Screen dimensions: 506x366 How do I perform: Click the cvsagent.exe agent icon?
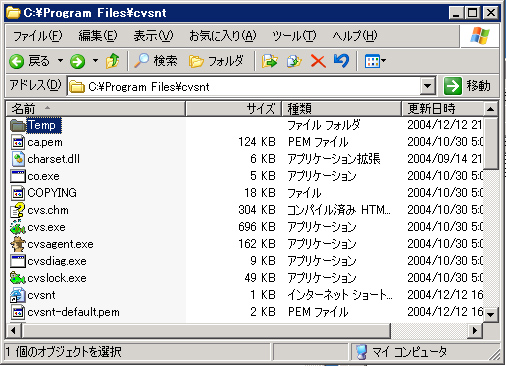tap(18, 244)
